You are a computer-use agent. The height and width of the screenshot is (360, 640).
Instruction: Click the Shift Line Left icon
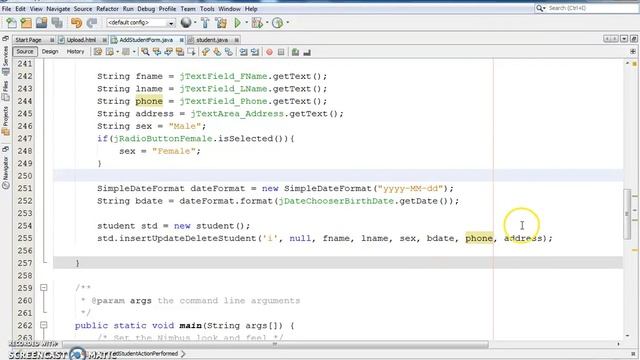[x=243, y=52]
